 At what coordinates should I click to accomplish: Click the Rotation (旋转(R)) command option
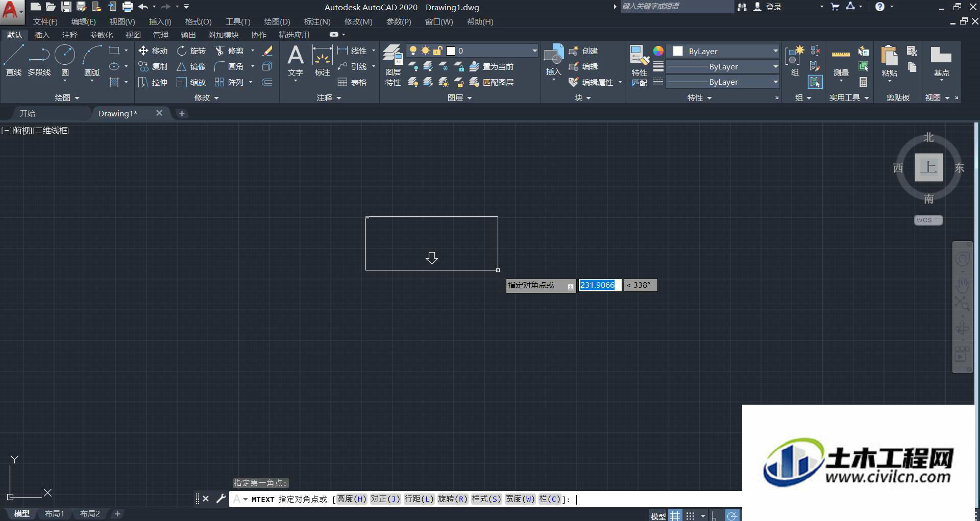453,499
